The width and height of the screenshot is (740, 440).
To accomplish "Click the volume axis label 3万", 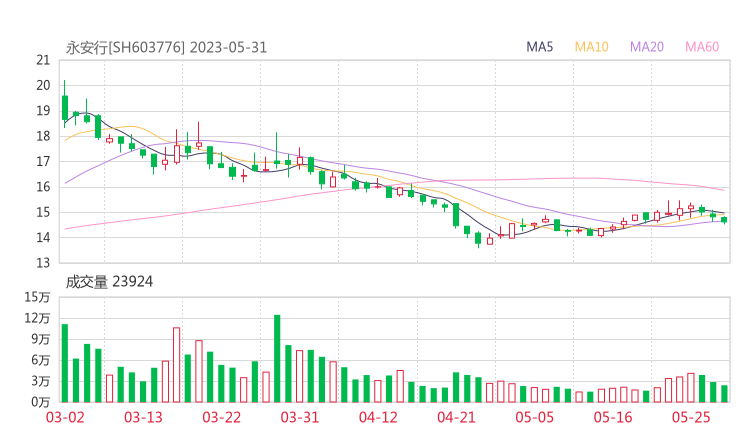I will [41, 381].
